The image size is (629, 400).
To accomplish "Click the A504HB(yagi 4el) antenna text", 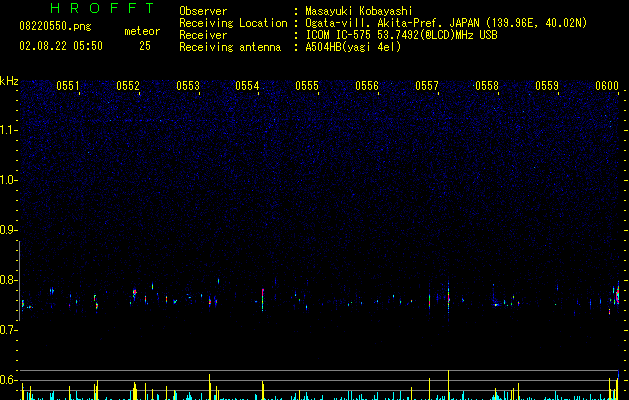I will 353,47.
